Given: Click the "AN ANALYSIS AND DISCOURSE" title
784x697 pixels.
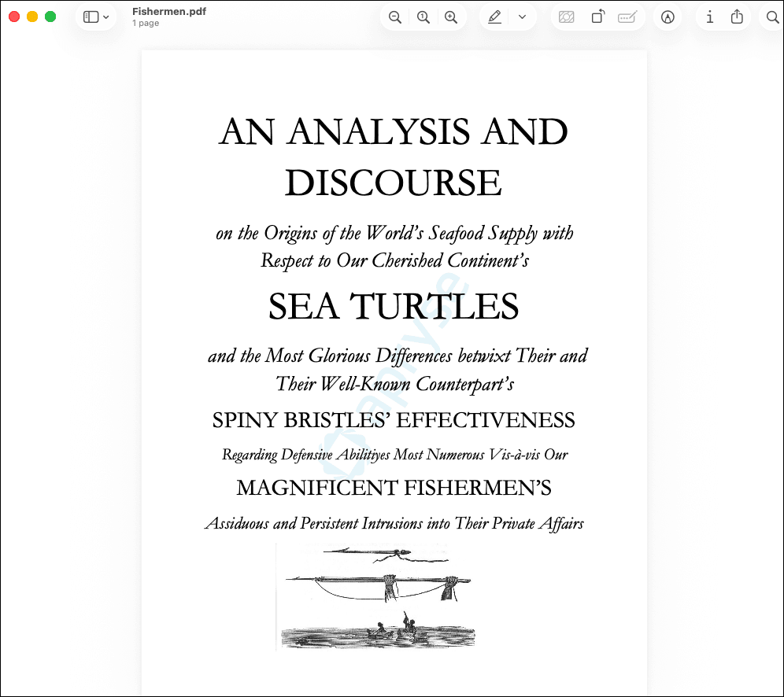Looking at the screenshot, I should 394,157.
